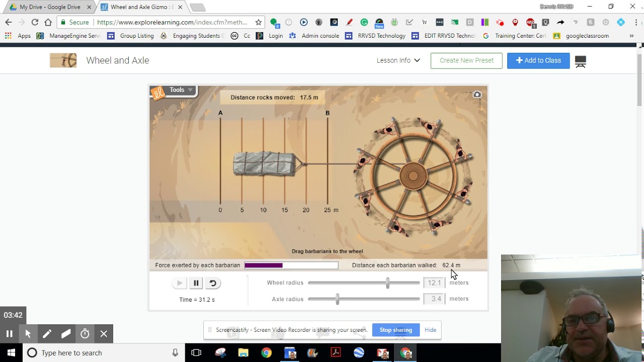Click the computer monitor icon beside Add to Class

pyautogui.click(x=580, y=61)
